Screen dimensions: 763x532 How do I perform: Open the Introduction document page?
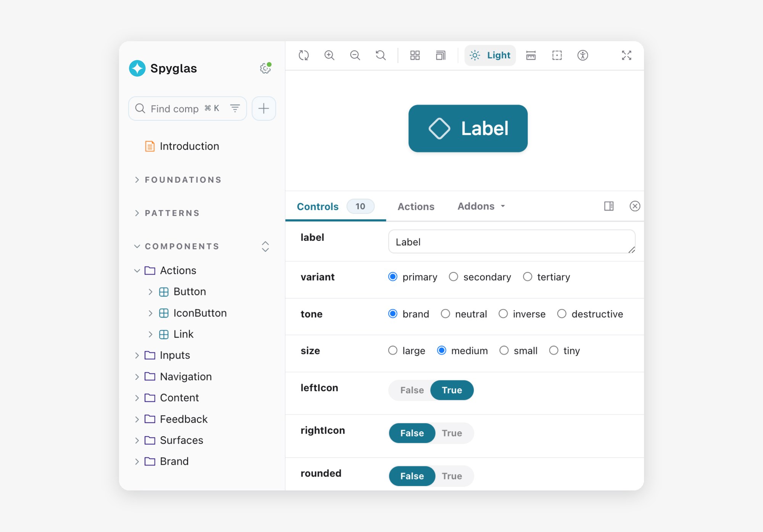click(182, 146)
